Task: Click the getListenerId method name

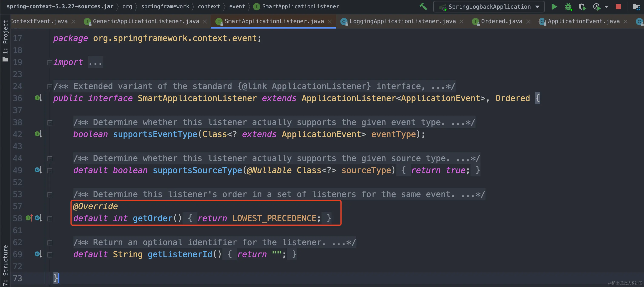Action: (180, 254)
